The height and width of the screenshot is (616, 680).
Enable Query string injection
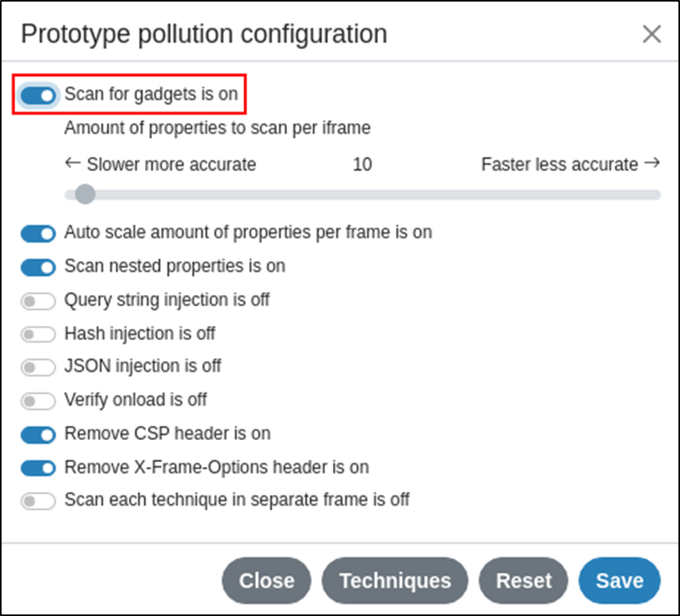point(37,300)
